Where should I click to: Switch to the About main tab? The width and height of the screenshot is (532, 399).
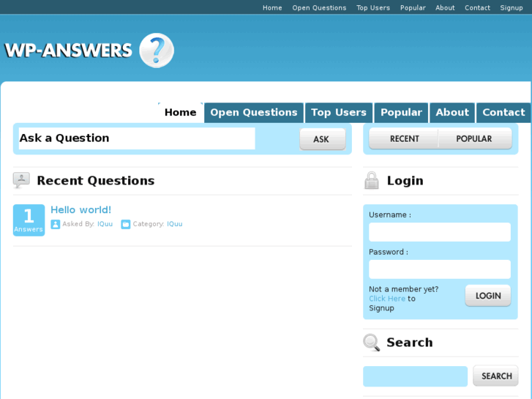[x=452, y=113]
